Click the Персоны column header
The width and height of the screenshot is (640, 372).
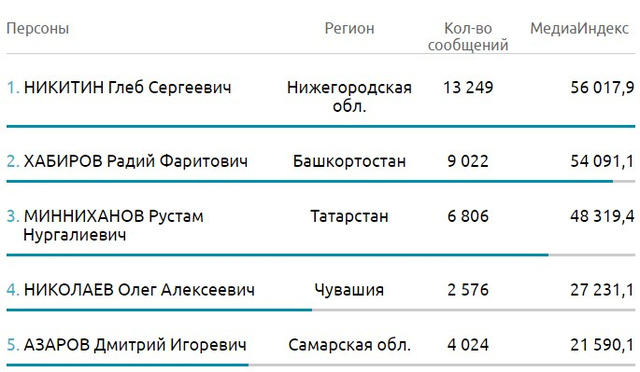point(38,29)
